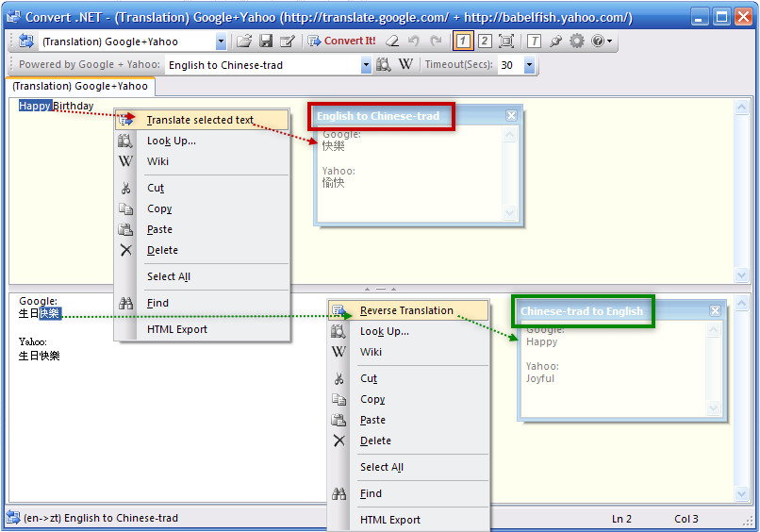Click the lower editor scrollbar up arrow

point(741,304)
